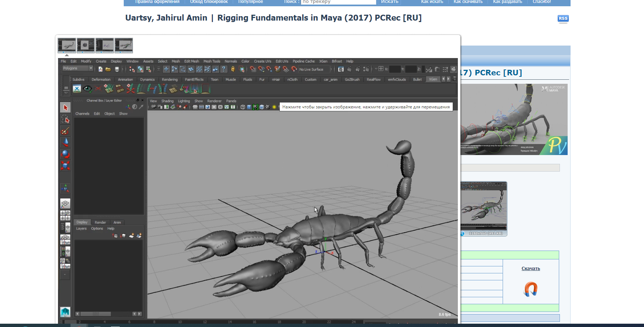The height and width of the screenshot is (327, 644).
Task: Click the Save Scene floppy icon
Action: pos(117,69)
